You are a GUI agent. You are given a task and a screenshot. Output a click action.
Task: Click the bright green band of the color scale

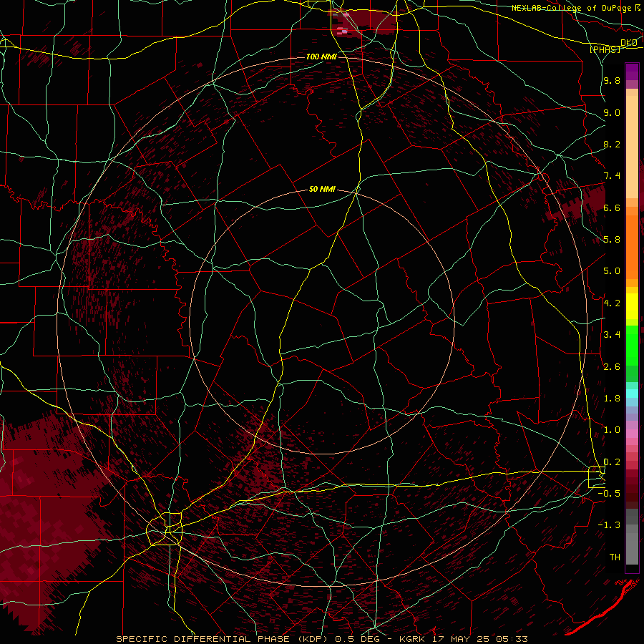[632, 345]
